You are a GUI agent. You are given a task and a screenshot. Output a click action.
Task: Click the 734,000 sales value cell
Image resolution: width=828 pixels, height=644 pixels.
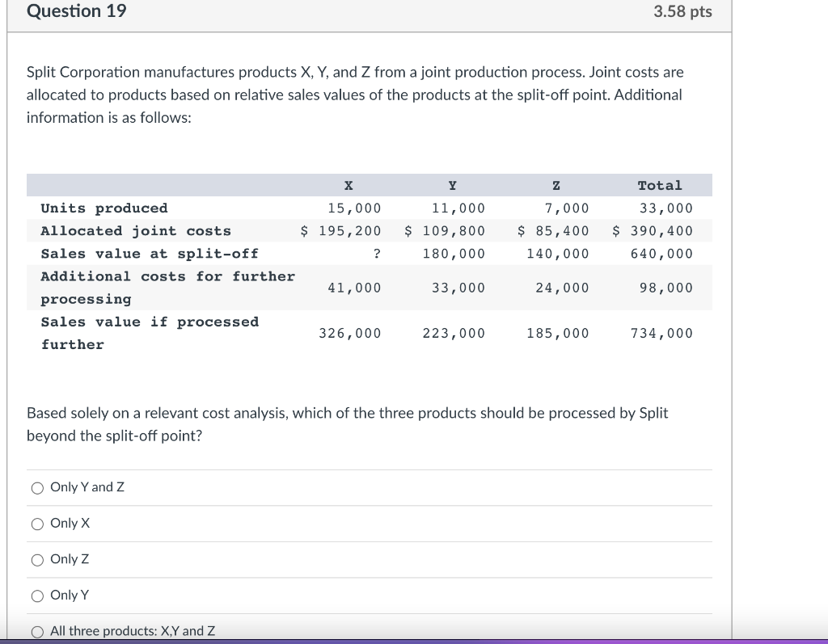(x=661, y=333)
